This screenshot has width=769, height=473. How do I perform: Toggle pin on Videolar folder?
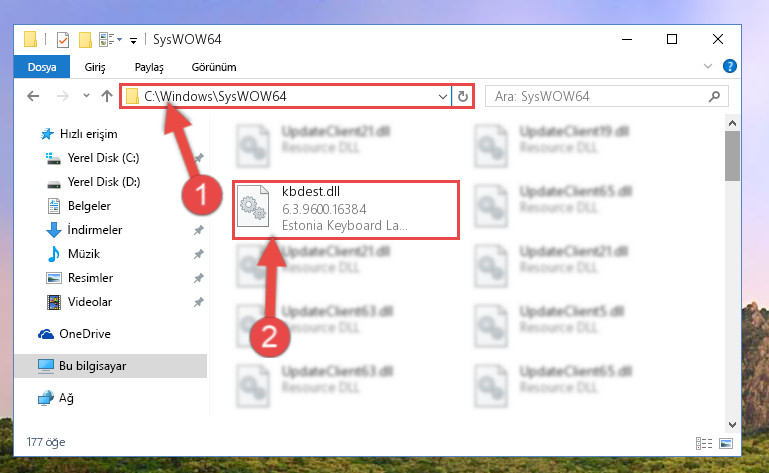point(199,302)
